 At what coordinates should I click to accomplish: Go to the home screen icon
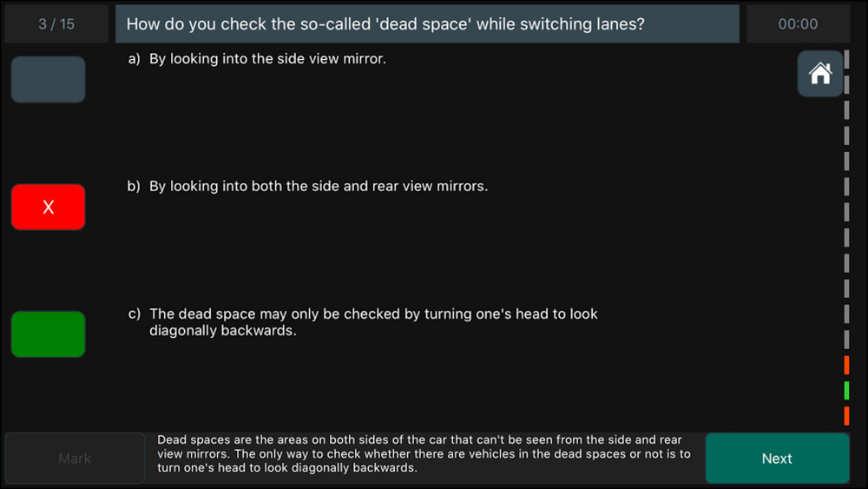tap(820, 74)
